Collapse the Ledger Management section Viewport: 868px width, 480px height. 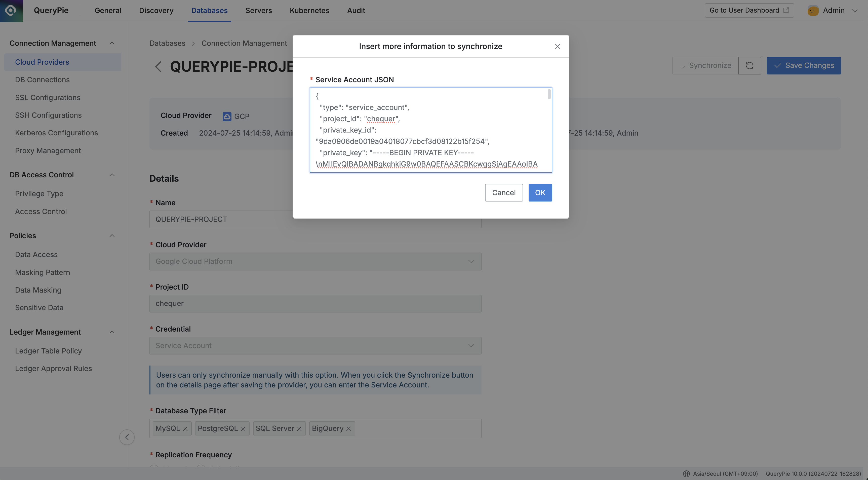(x=112, y=332)
